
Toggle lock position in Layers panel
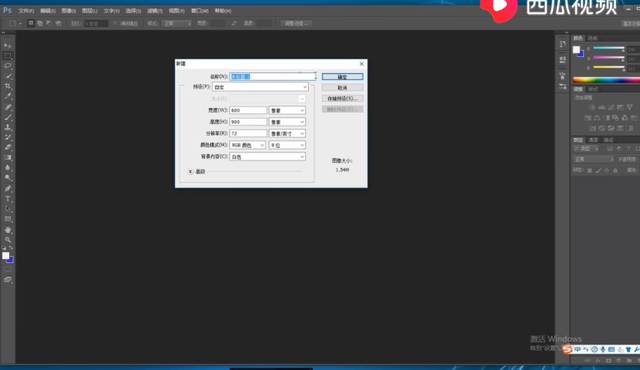tap(607, 171)
